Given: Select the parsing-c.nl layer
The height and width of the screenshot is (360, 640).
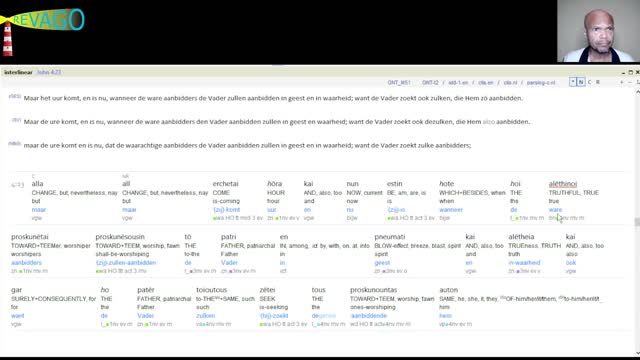Looking at the screenshot, I should tap(541, 82).
